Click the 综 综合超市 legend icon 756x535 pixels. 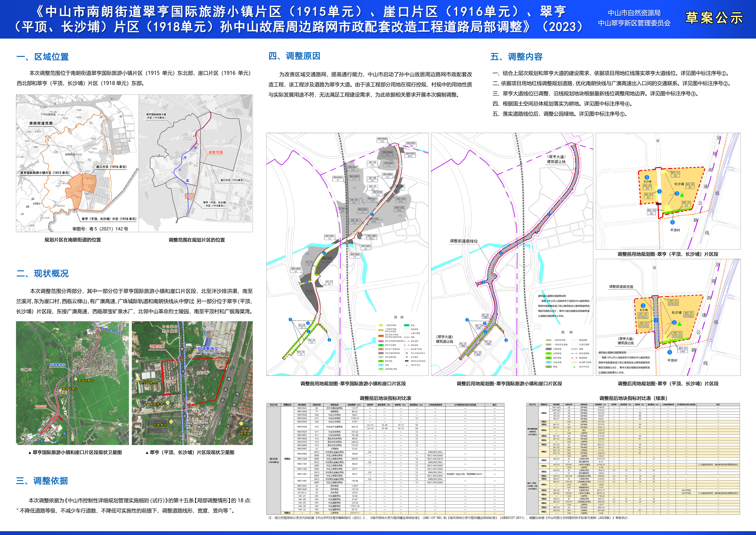point(407,357)
